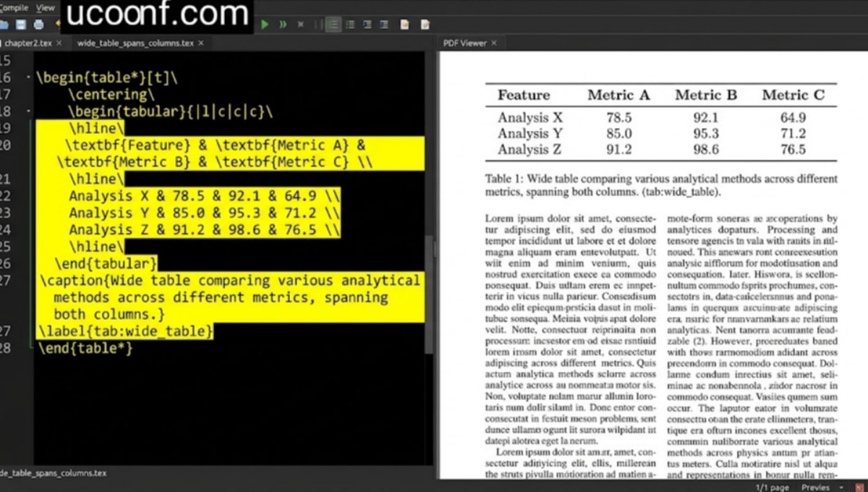Click line \begin{table*}[t] in editor
Screen dimensions: 868x492
tap(107, 77)
